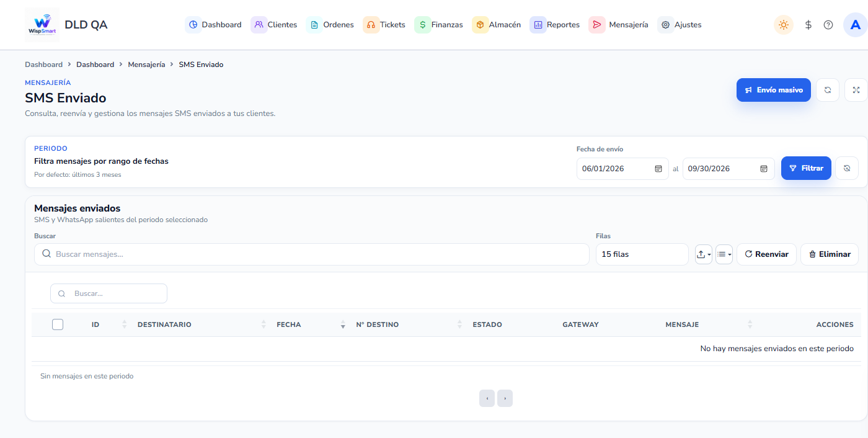
Task: Click the Estado column header
Action: 487,324
